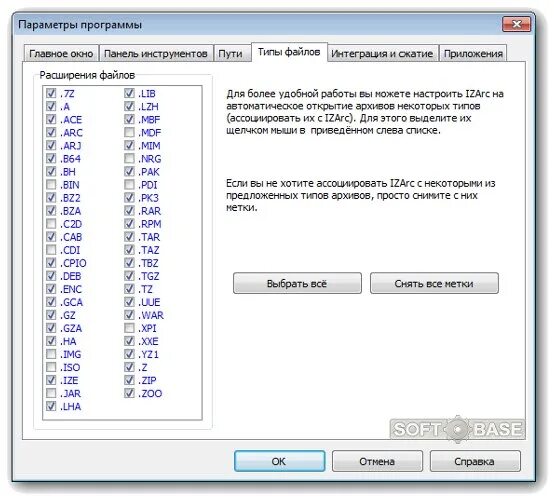
Task: Uncheck the .GZ extension checkbox
Action: tap(51, 315)
